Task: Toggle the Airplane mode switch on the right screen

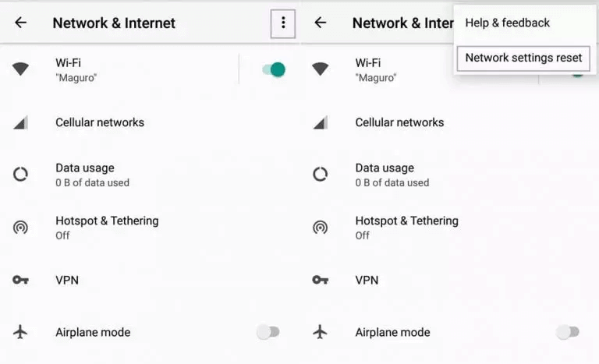Action: [x=567, y=332]
